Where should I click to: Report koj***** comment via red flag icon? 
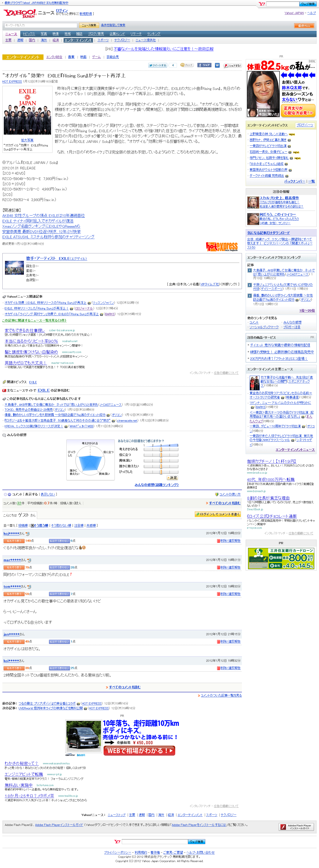(218, 541)
